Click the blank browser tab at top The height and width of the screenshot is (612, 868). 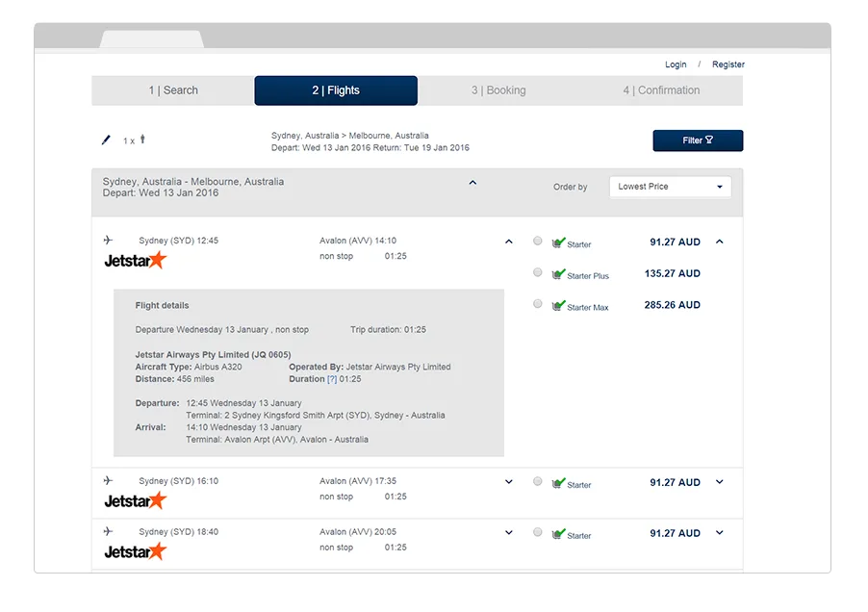pos(152,39)
